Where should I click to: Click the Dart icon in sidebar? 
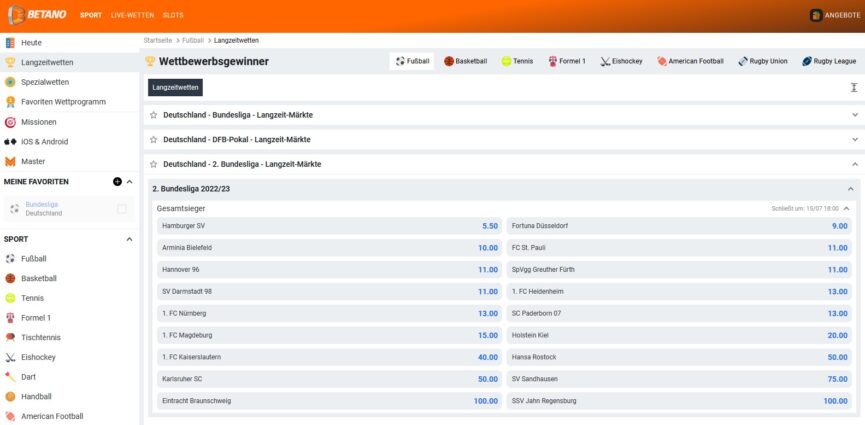point(10,377)
